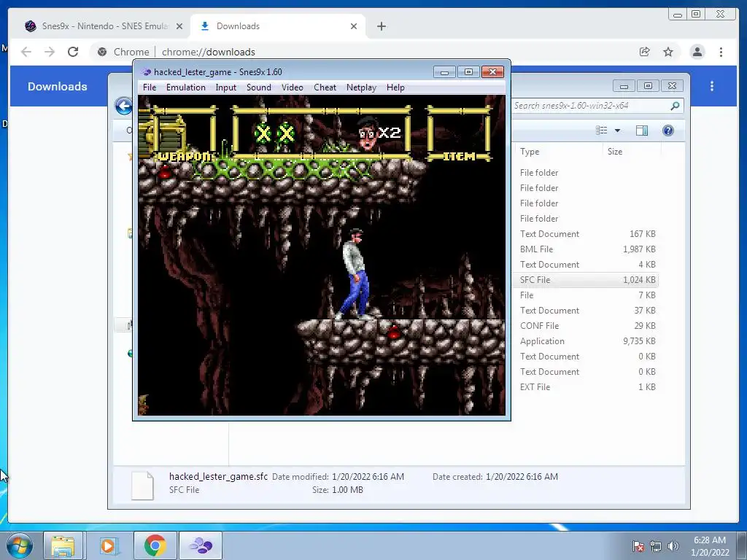
Task: Open the Netplay menu in Snes9x
Action: pyautogui.click(x=361, y=87)
